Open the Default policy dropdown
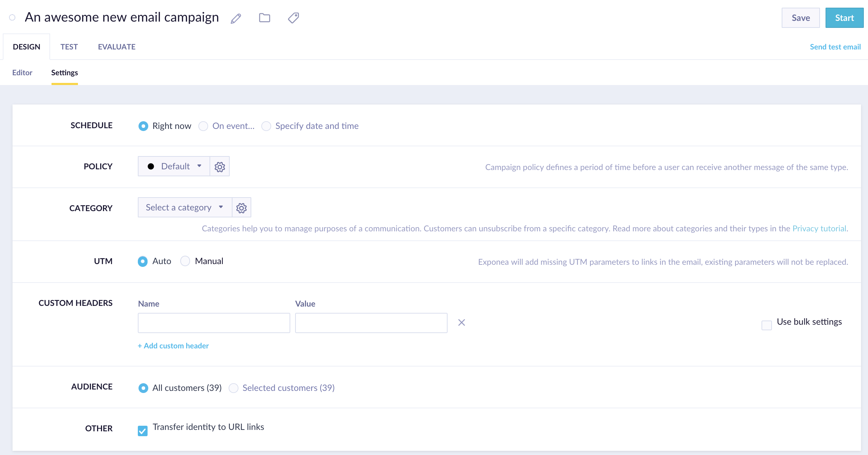Image resolution: width=868 pixels, height=455 pixels. (174, 167)
